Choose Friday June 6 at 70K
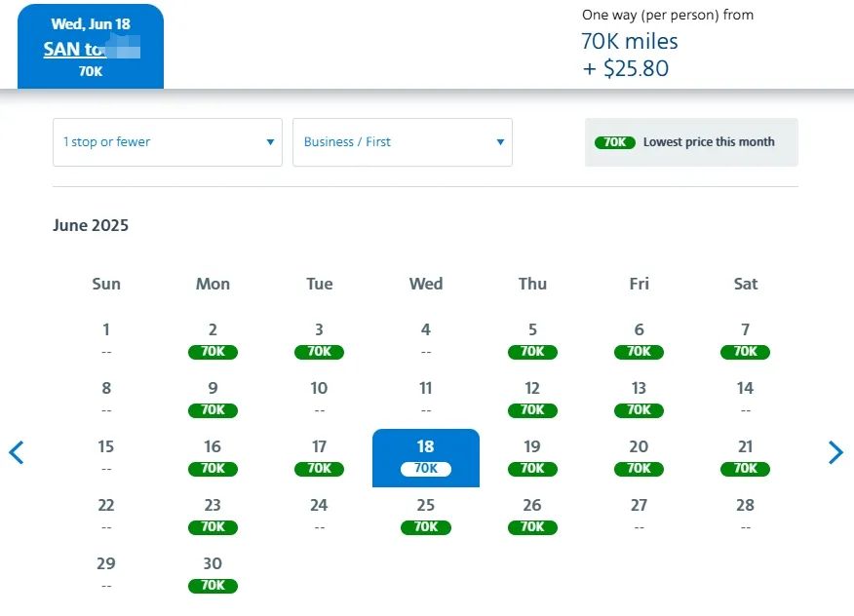The height and width of the screenshot is (616, 854). (639, 340)
